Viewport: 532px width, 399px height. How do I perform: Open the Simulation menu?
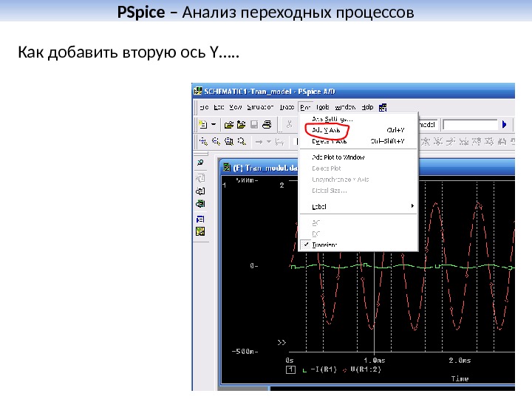(260, 107)
